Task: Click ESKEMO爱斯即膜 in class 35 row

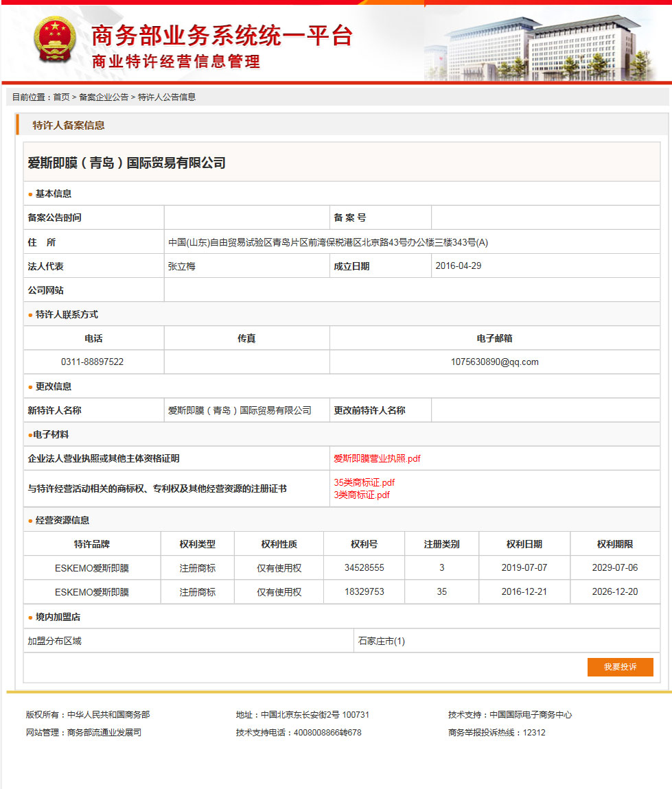Action: [x=91, y=592]
